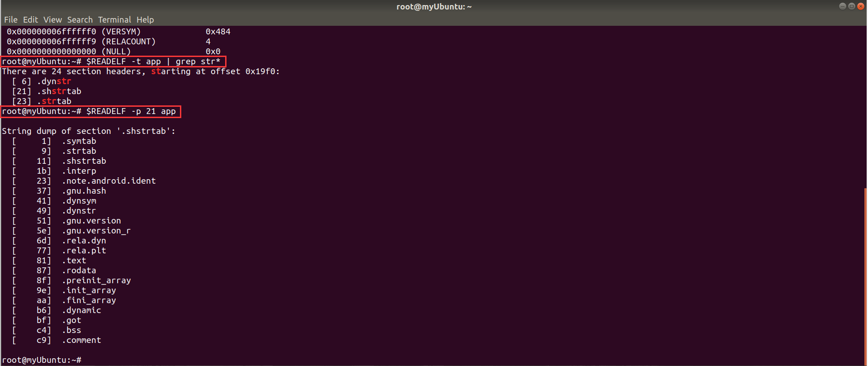Click the address '0x0000000000000000'
The image size is (868, 366).
52,52
